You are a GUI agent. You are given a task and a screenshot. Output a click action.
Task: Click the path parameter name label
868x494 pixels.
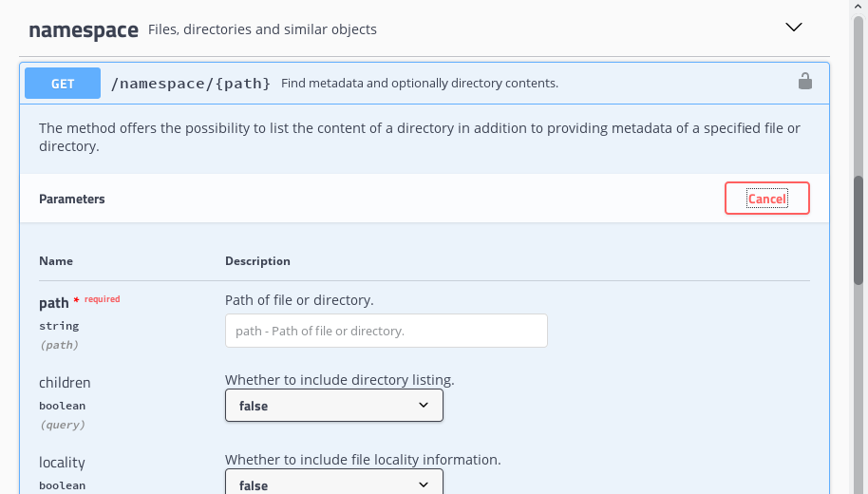coord(54,303)
